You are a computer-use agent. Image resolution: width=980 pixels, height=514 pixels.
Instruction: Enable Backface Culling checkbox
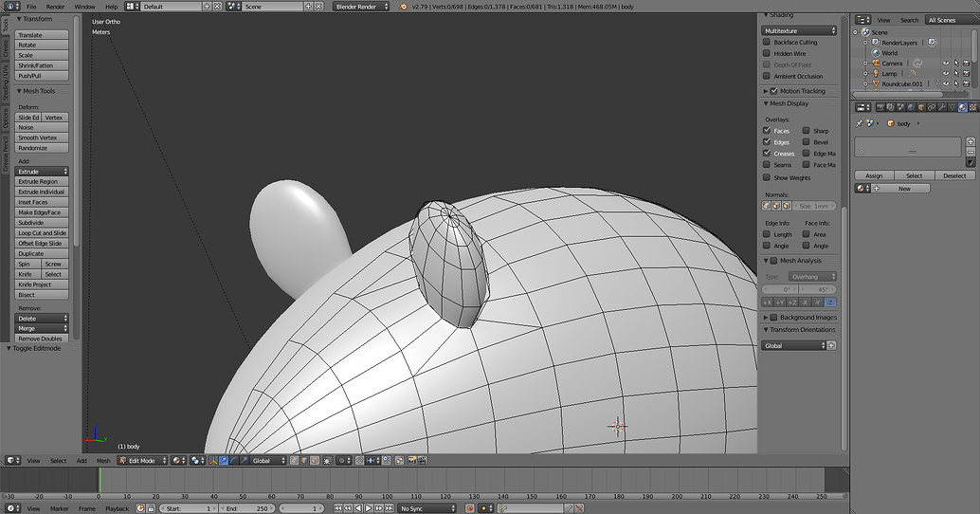(x=766, y=42)
